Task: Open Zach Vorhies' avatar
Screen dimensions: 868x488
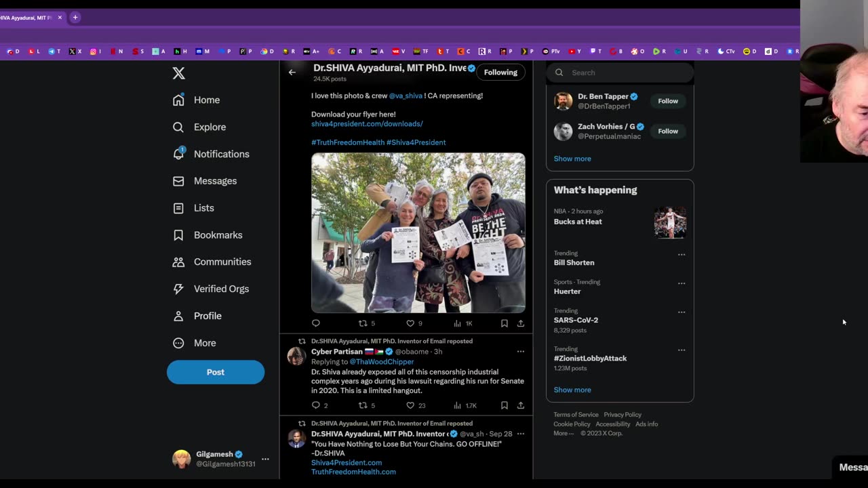Action: 563,131
